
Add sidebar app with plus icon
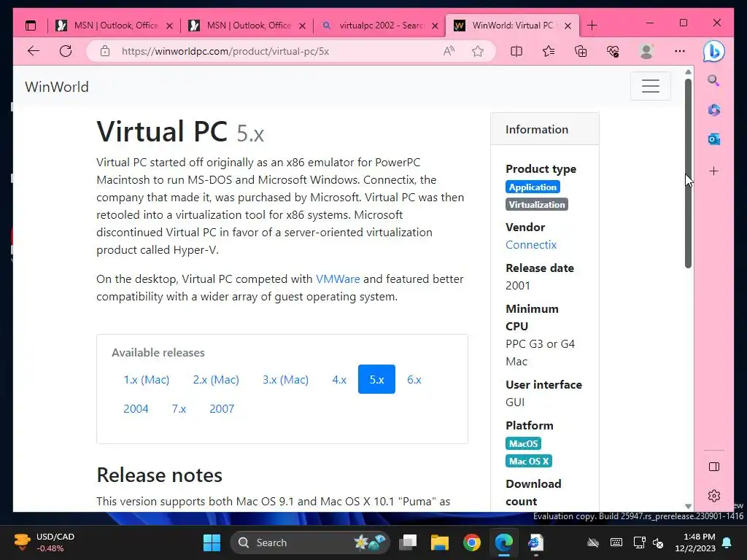[713, 171]
